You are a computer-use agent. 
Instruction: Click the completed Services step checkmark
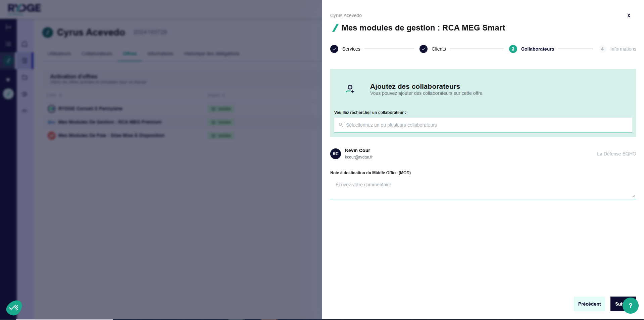click(x=334, y=49)
